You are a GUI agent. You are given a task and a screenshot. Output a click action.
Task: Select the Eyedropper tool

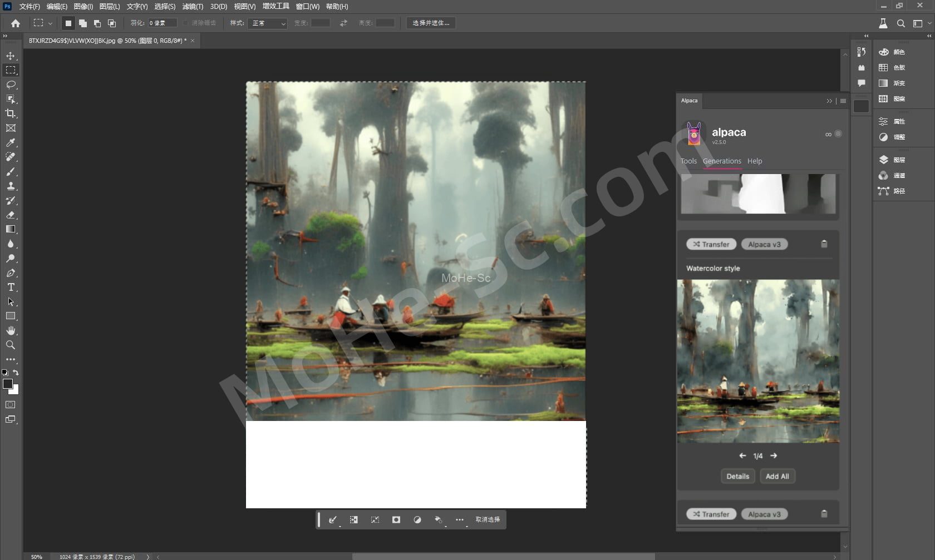pos(11,143)
